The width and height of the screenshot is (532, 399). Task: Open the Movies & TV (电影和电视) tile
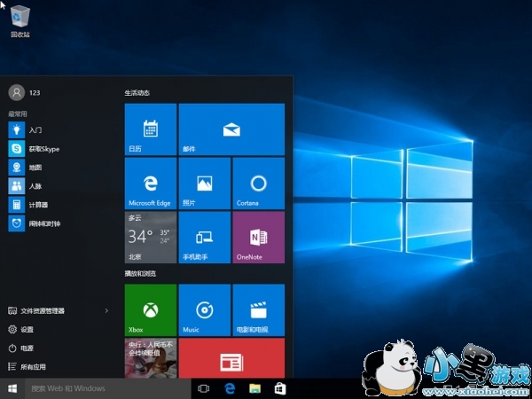(258, 309)
